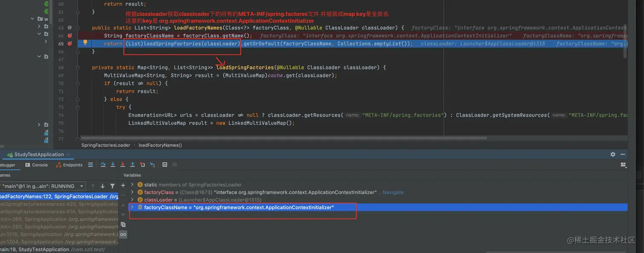Expand the factoryClassName variable
The width and height of the screenshot is (644, 253).
click(132, 207)
